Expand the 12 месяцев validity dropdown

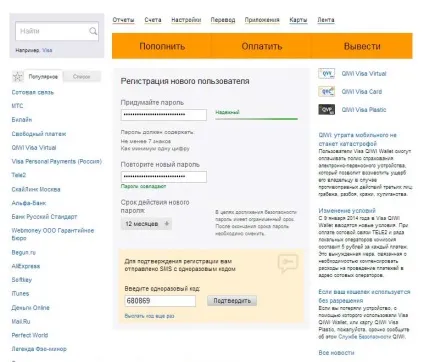click(146, 224)
